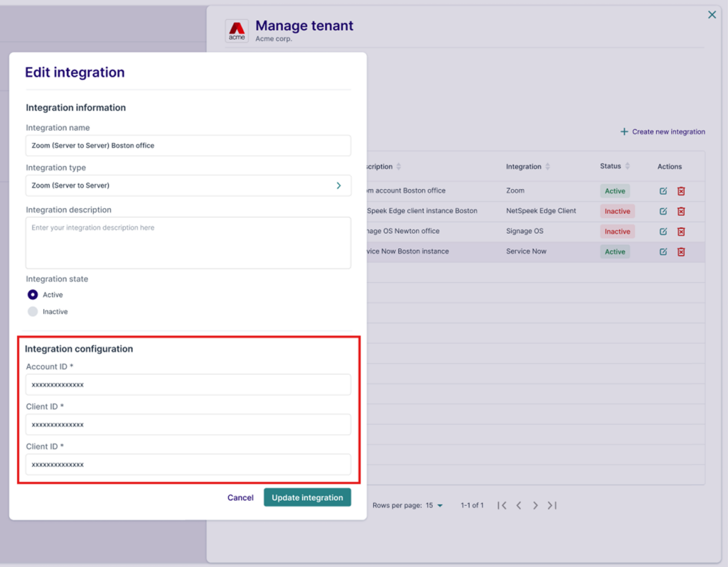Select the Inactive integration state
728x567 pixels.
33,312
